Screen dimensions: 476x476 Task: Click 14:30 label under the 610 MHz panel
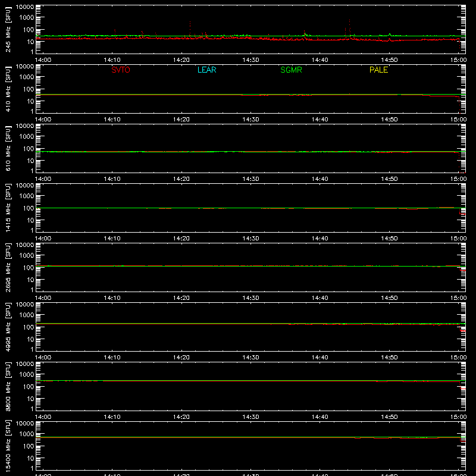250,179
